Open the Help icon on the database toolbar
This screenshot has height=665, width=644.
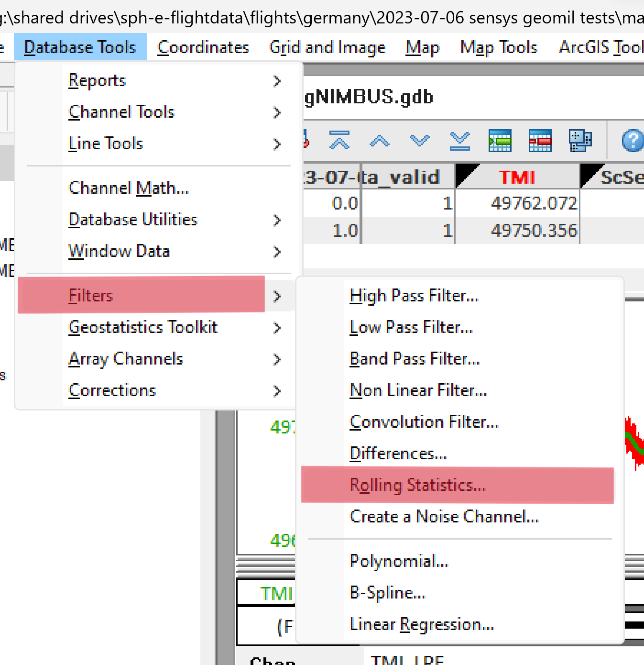pos(632,141)
